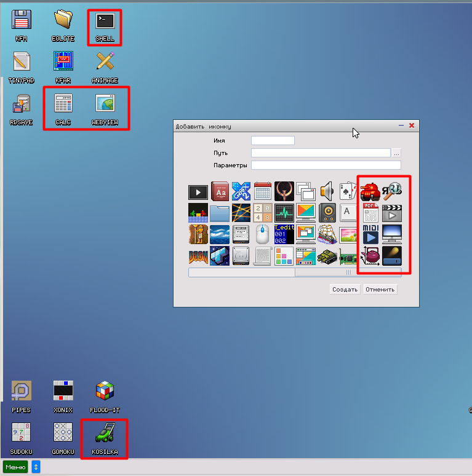472x476 pixels.
Task: Pick the MIDI player icon
Action: (x=370, y=234)
